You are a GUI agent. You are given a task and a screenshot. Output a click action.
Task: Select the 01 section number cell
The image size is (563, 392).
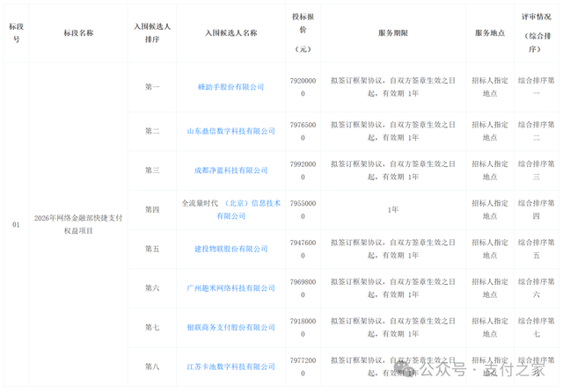pos(16,224)
